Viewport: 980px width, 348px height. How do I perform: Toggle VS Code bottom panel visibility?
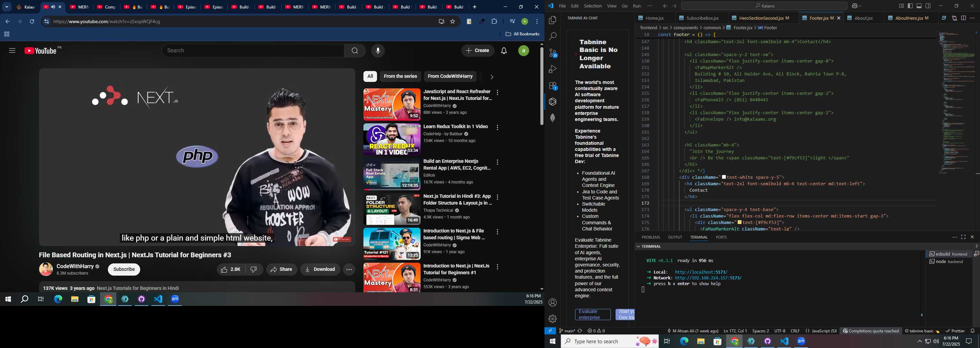(919, 6)
